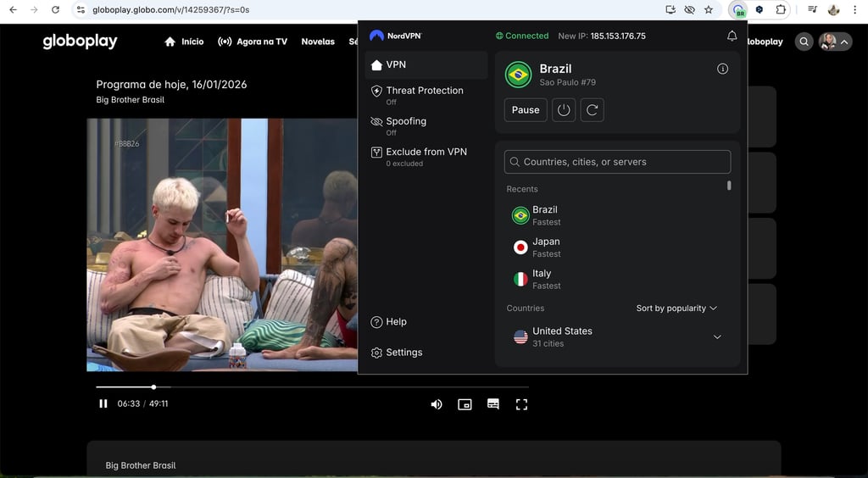Connect to Brazil in Recents list
The height and width of the screenshot is (478, 868).
(x=615, y=215)
